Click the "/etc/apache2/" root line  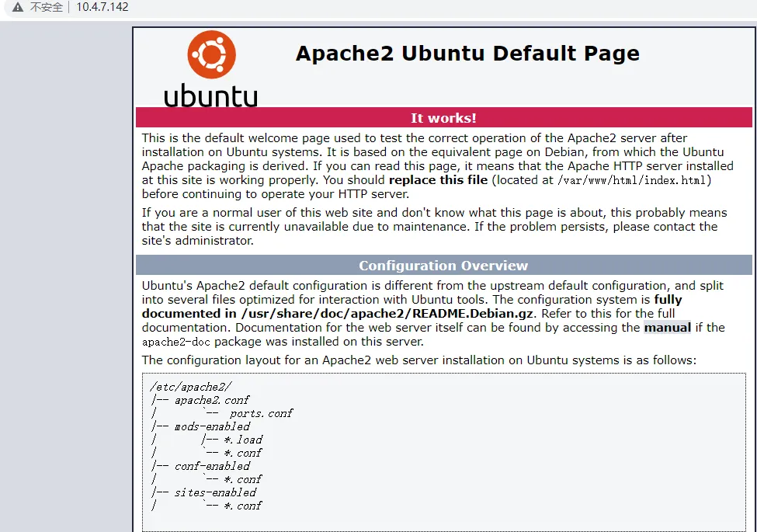pos(191,387)
